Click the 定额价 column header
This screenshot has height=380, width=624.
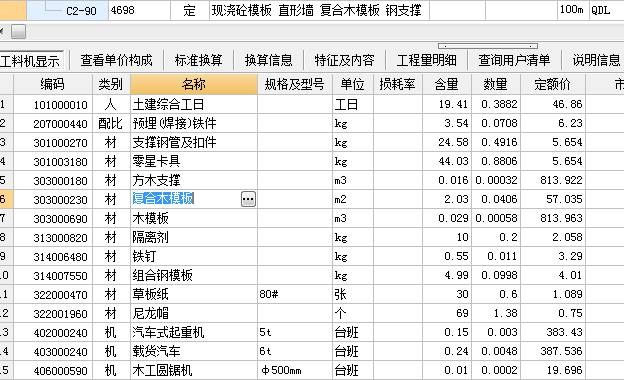pyautogui.click(x=553, y=84)
